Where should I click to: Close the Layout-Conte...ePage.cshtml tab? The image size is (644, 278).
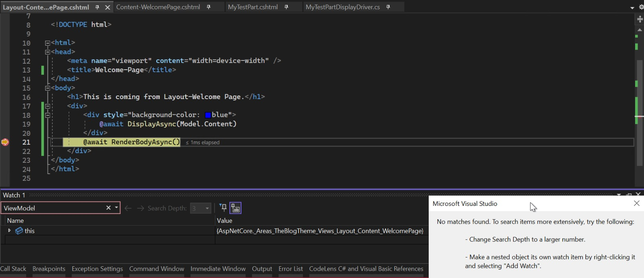107,7
